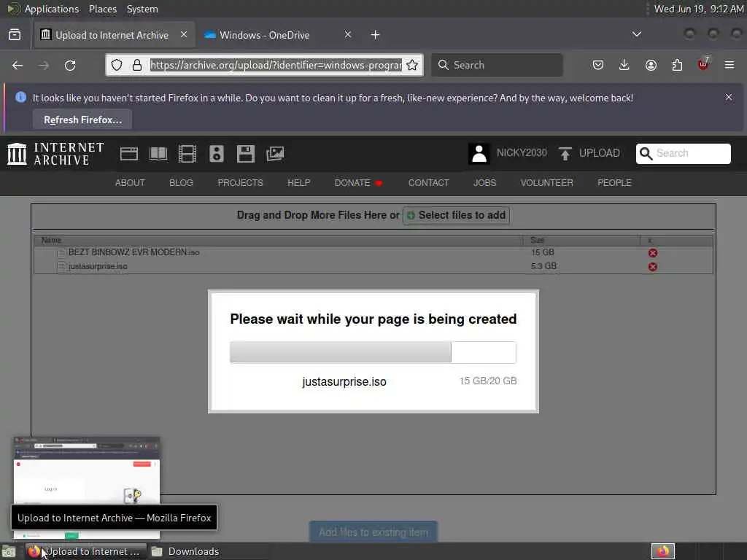Click the Downloads taskbar item
This screenshot has height=560, width=747.
[x=186, y=551]
